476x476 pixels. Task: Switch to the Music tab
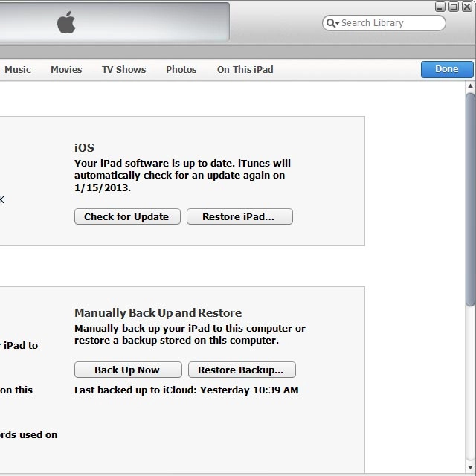[x=18, y=69]
